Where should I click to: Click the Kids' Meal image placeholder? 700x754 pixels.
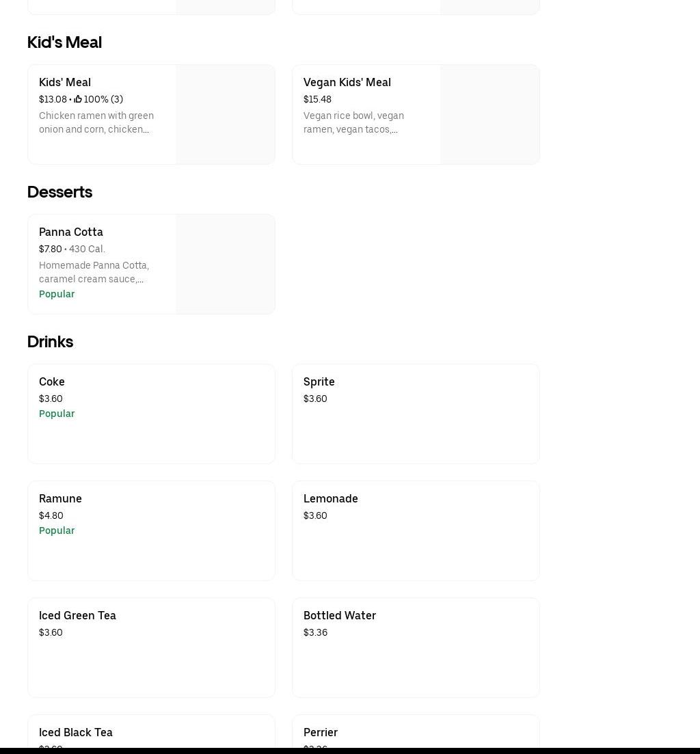click(225, 114)
